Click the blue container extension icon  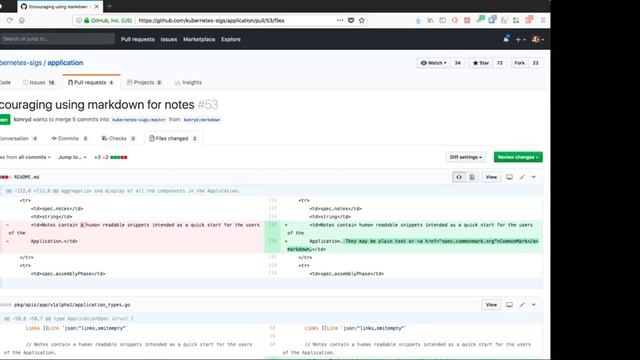(492, 19)
